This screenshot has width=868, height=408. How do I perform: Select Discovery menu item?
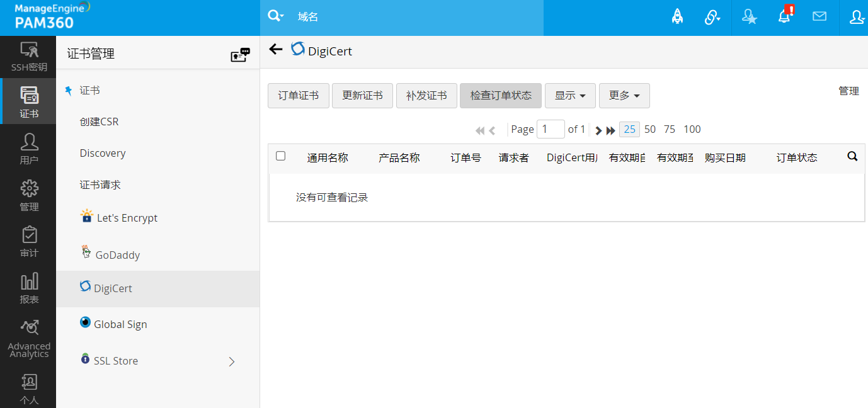click(x=103, y=153)
